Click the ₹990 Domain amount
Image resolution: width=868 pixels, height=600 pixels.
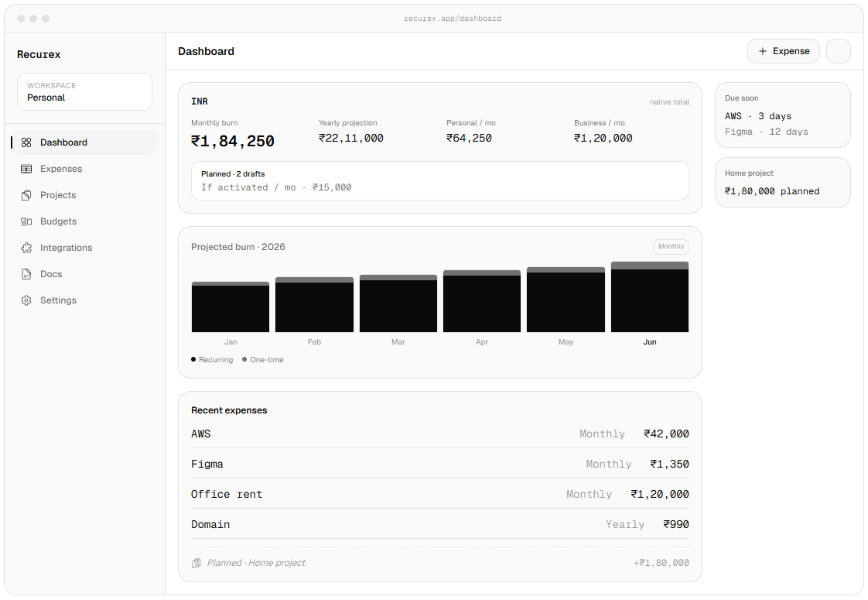(x=676, y=525)
